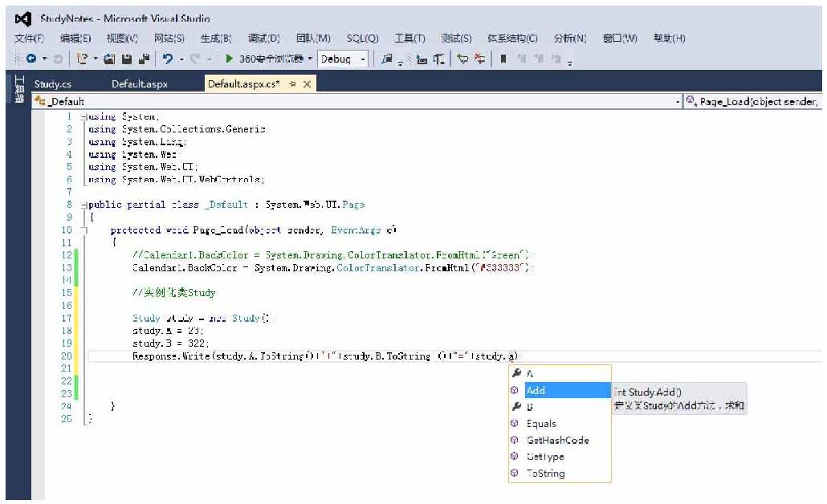Click the method icon beside GetHashCode
Screen dimensions: 827x504
click(x=515, y=440)
